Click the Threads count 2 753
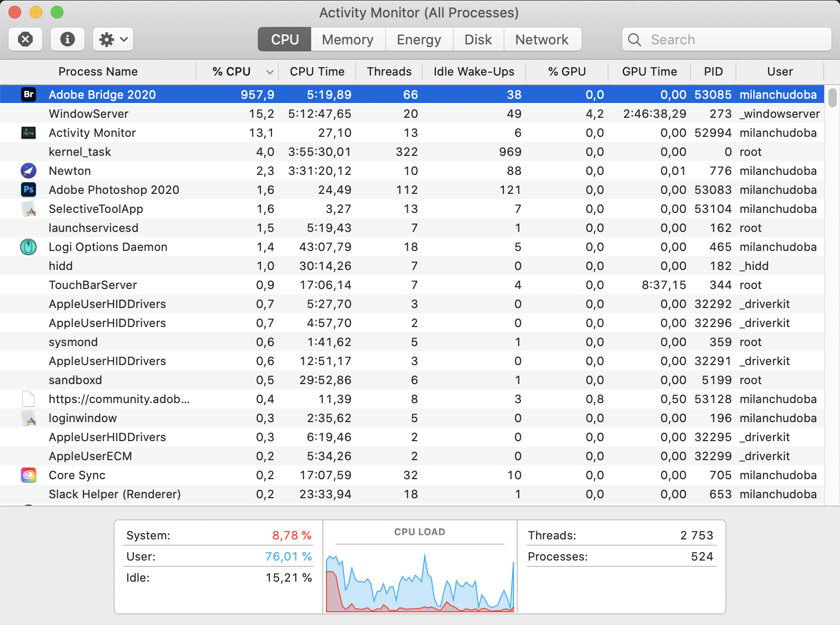The image size is (840, 625). [x=696, y=535]
